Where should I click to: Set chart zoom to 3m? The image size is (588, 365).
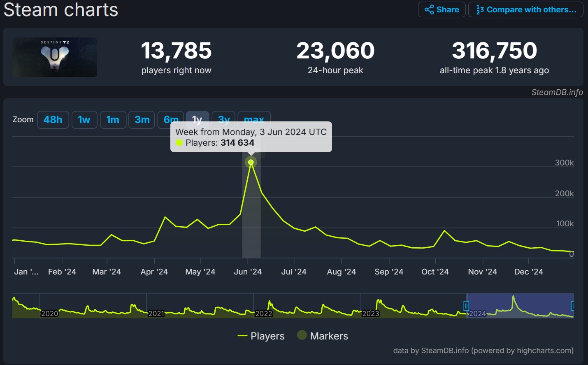click(142, 120)
